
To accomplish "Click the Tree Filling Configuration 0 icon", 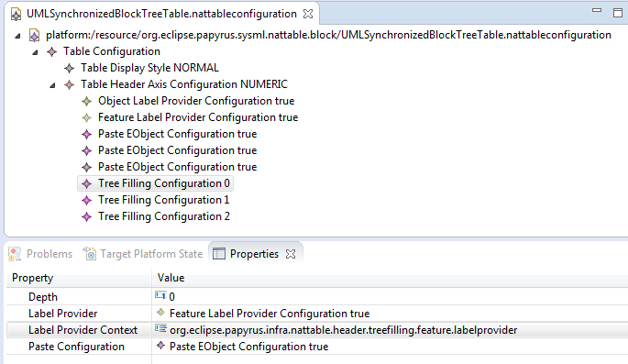I will pyautogui.click(x=86, y=183).
